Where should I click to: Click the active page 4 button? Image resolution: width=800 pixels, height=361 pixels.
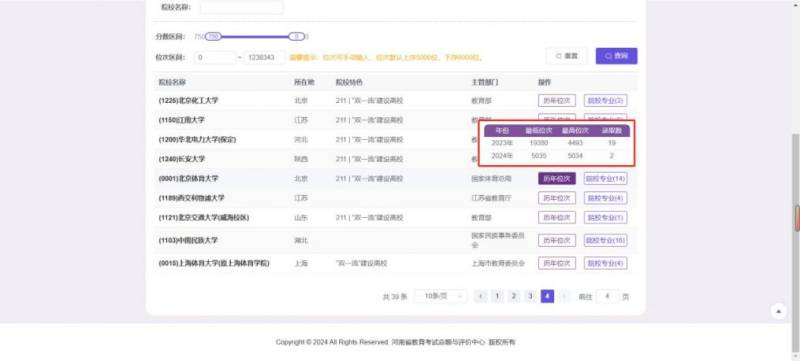(x=547, y=296)
